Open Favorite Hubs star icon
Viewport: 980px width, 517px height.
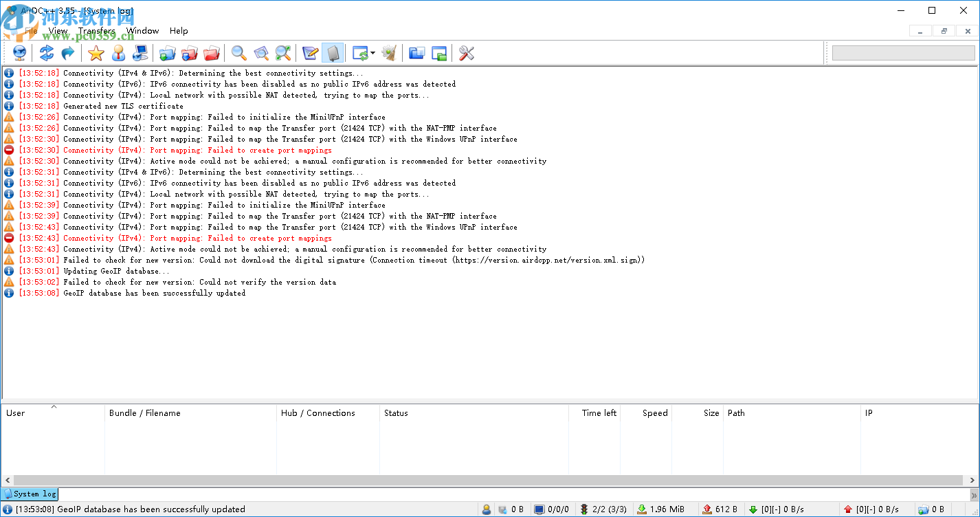coord(96,53)
